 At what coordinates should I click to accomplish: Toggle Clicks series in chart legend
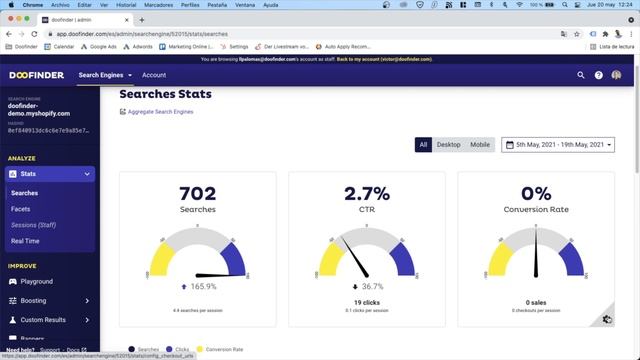178,349
